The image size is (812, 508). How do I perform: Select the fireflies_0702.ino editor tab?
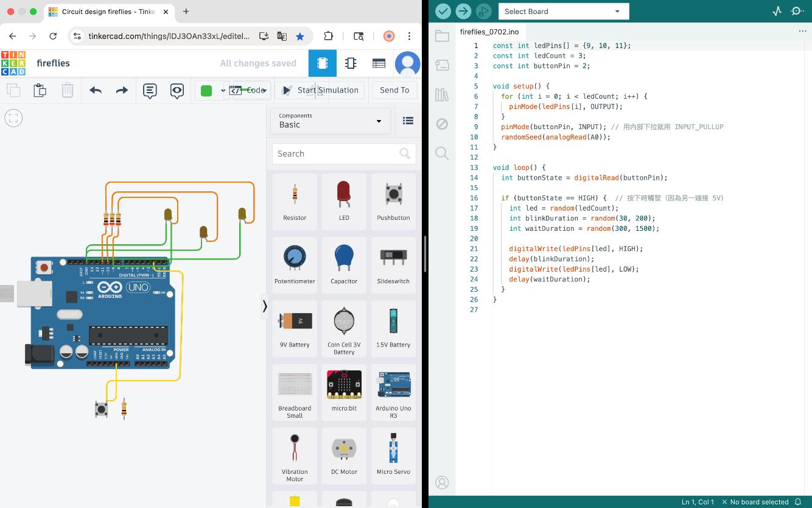click(489, 32)
